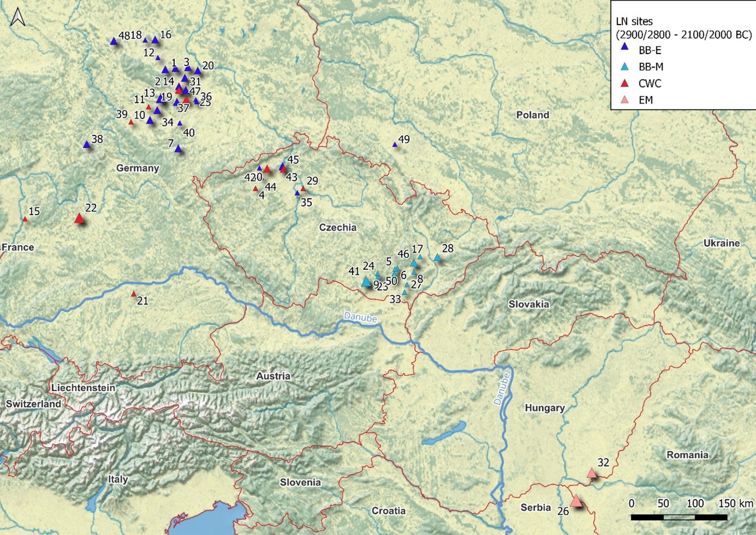
Task: Click the light blue triangle site 28
Action: [437, 258]
